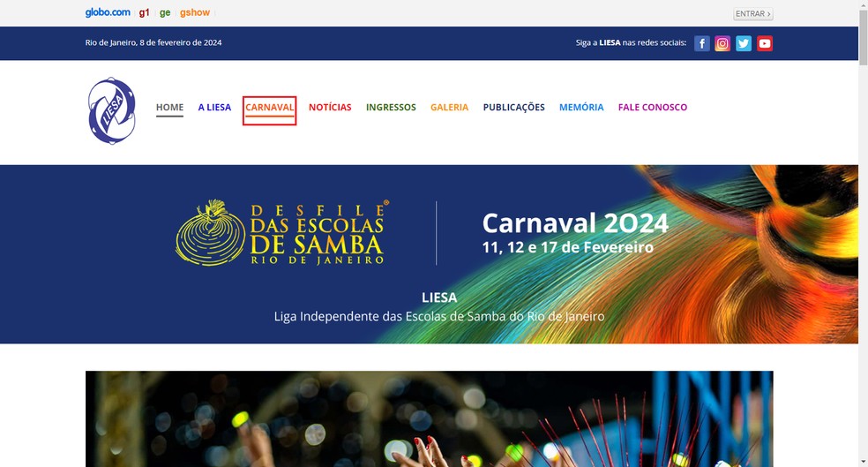The width and height of the screenshot is (868, 467).
Task: Open the CARNAVAL menu item
Action: pos(270,108)
